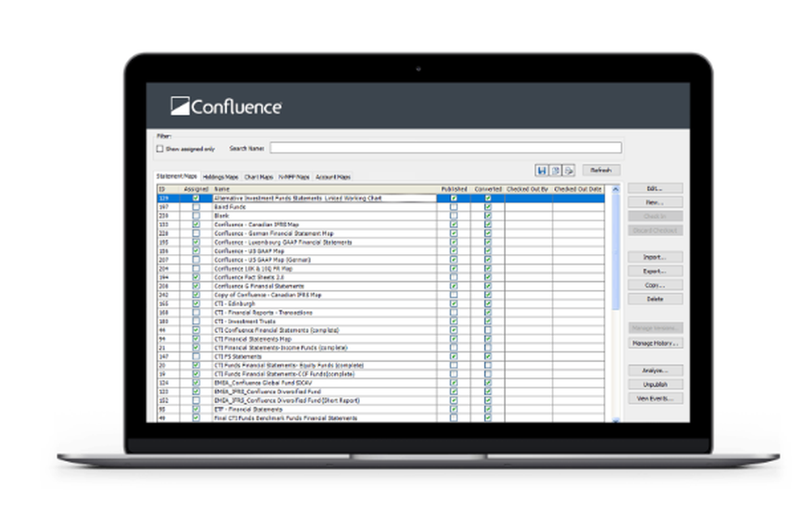The image size is (812, 518).
Task: Switch to the Statement Maps tab
Action: 176,177
